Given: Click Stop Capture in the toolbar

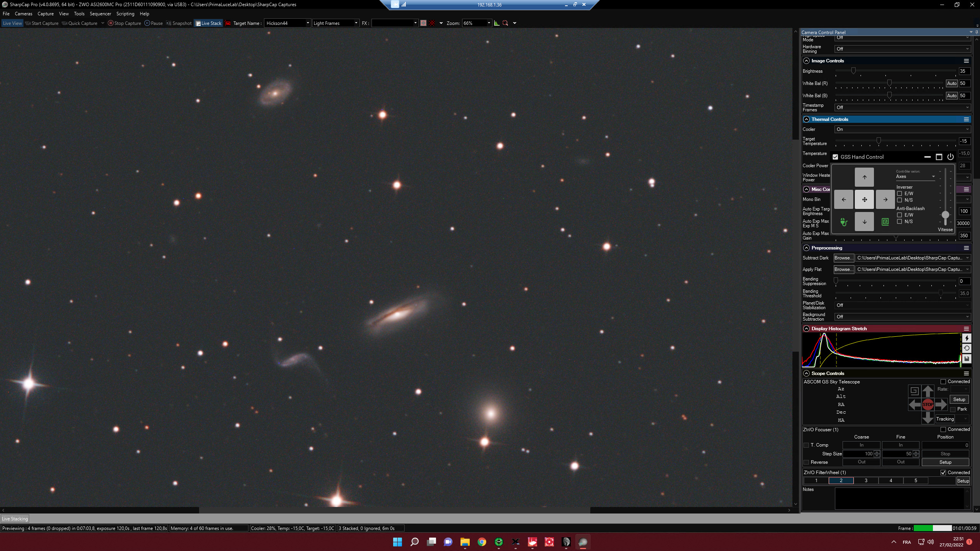Looking at the screenshot, I should tap(125, 23).
